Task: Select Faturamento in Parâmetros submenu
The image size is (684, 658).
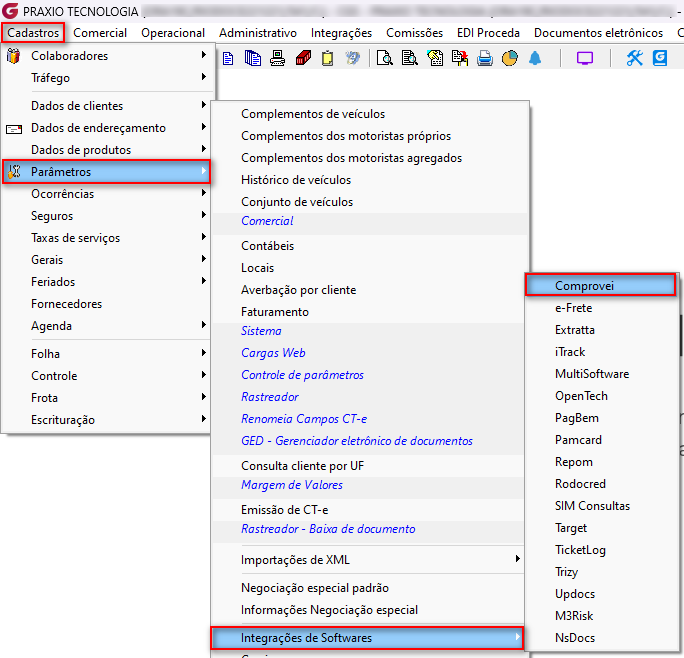Action: (x=369, y=312)
